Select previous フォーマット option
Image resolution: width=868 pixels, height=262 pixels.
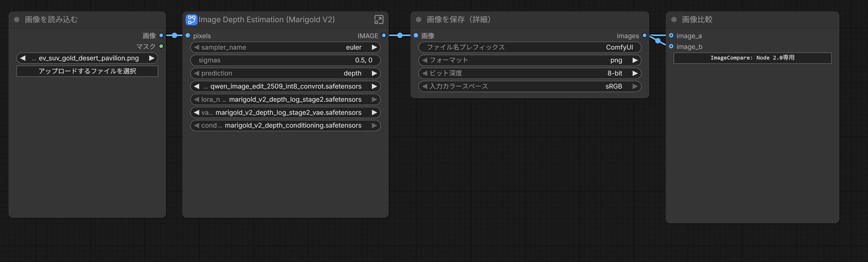(425, 60)
